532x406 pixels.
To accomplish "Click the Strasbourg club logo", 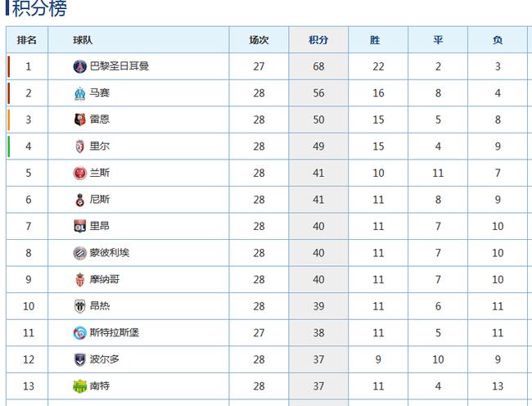I will pyautogui.click(x=79, y=332).
